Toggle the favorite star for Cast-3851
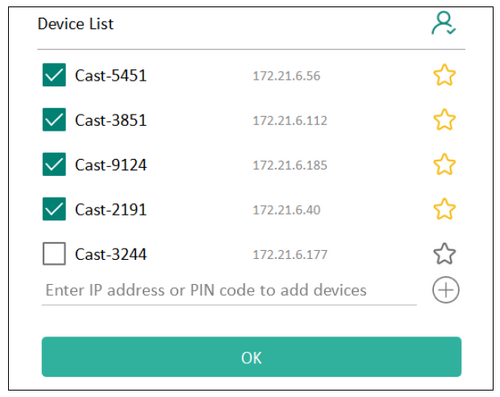Viewport: 500px width, 397px height. tap(444, 120)
